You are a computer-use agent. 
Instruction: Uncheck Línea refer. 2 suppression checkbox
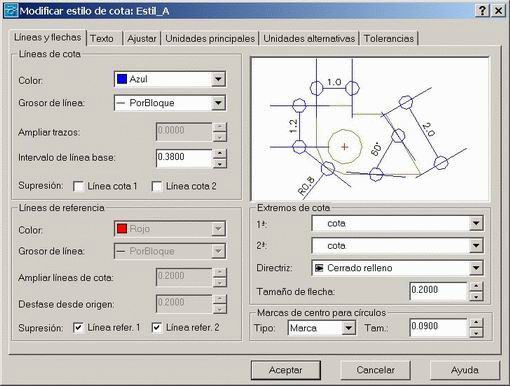[157, 328]
